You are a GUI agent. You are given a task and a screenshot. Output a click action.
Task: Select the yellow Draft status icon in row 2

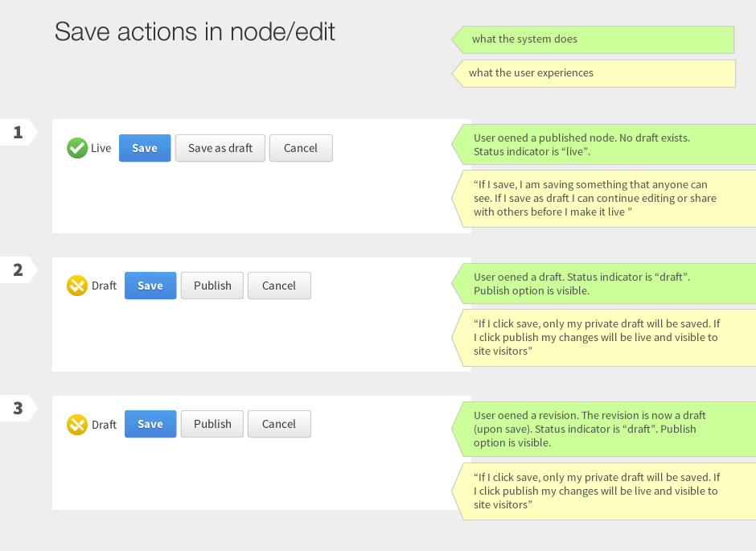pos(77,286)
